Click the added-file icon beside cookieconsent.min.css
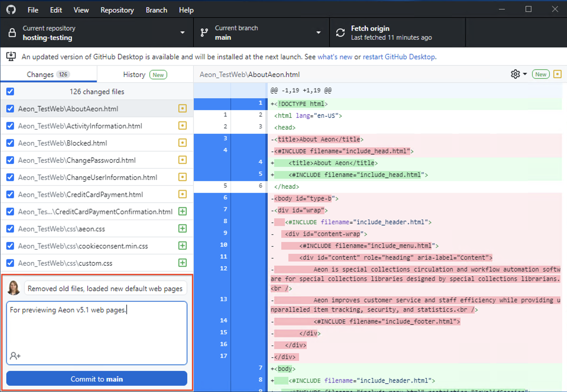 click(182, 246)
